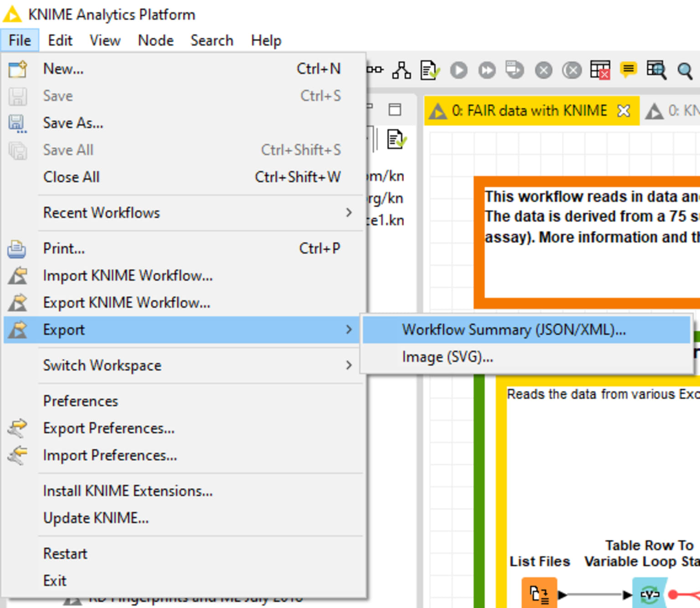Click the Export Preferences arrow icon
700x608 pixels.
[x=17, y=428]
